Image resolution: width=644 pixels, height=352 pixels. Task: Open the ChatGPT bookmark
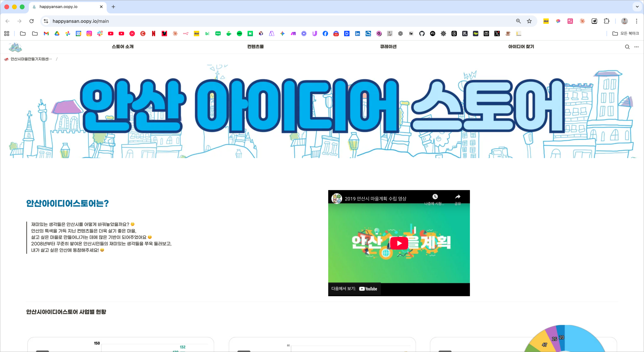click(x=400, y=33)
